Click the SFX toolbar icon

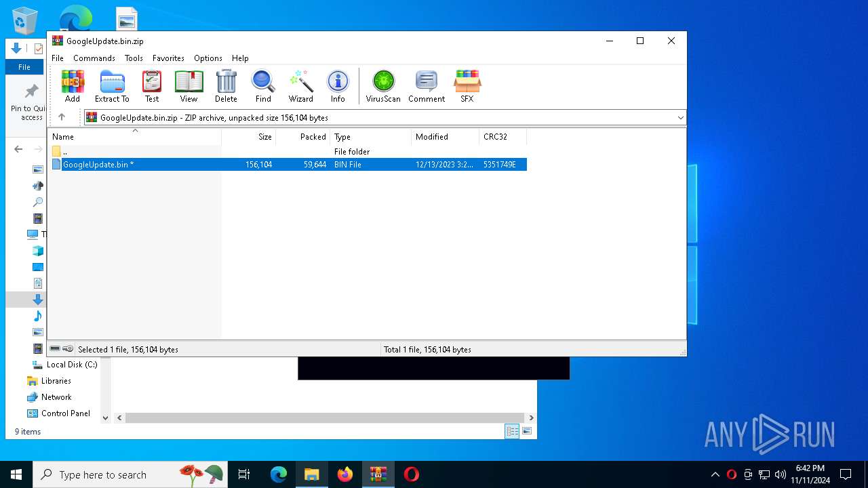[467, 86]
